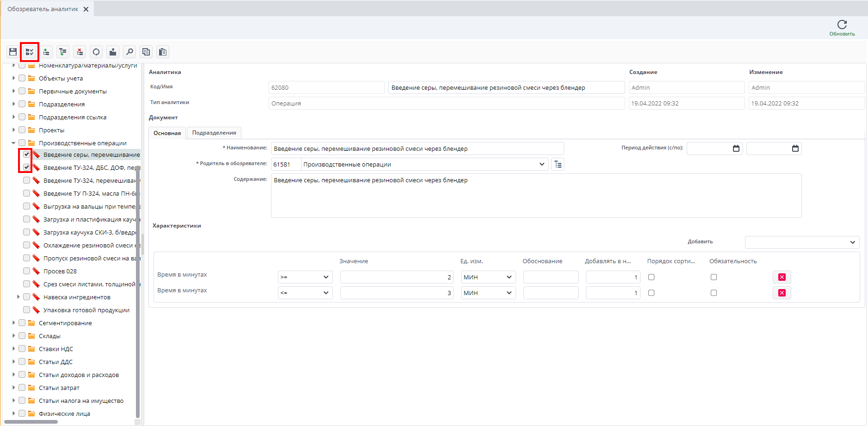Uncheck the 'Введение серы' tree item checkbox
The width and height of the screenshot is (868, 426).
pos(26,154)
